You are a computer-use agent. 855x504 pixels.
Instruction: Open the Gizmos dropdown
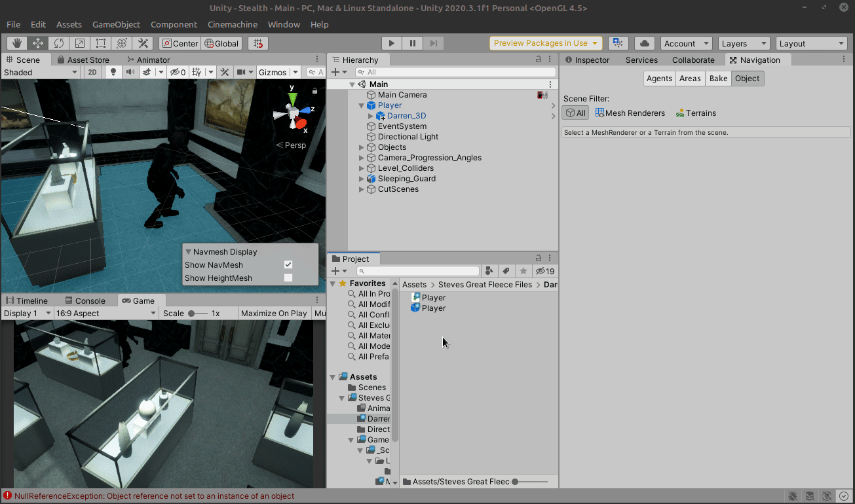[278, 72]
